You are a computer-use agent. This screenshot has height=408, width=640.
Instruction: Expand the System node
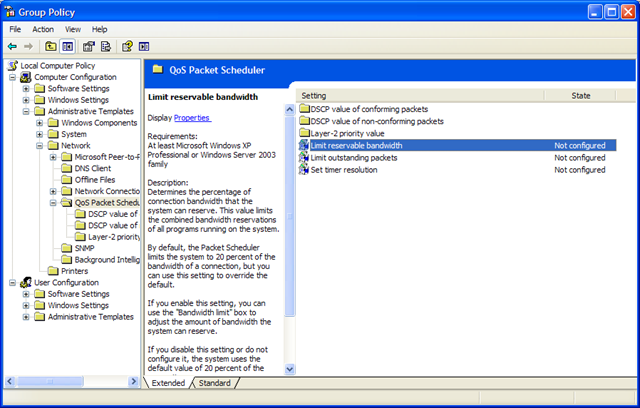click(40, 134)
